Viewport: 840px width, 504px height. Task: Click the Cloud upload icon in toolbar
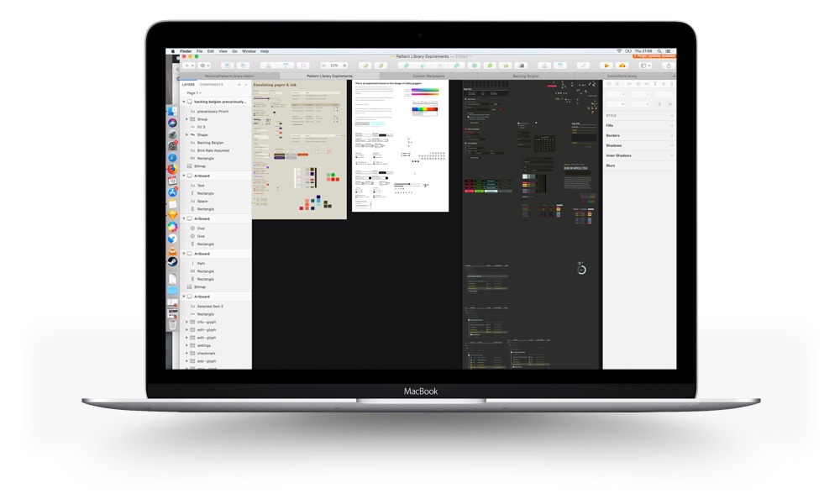622,65
